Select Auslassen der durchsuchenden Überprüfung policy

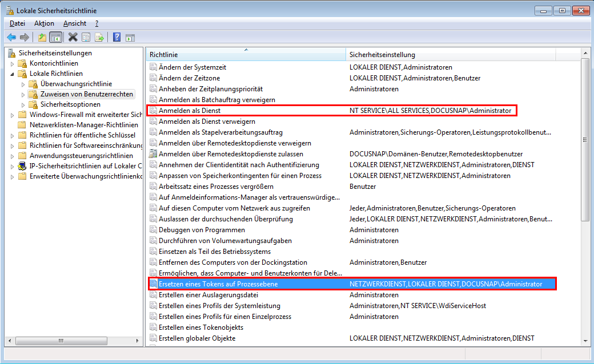tap(226, 219)
